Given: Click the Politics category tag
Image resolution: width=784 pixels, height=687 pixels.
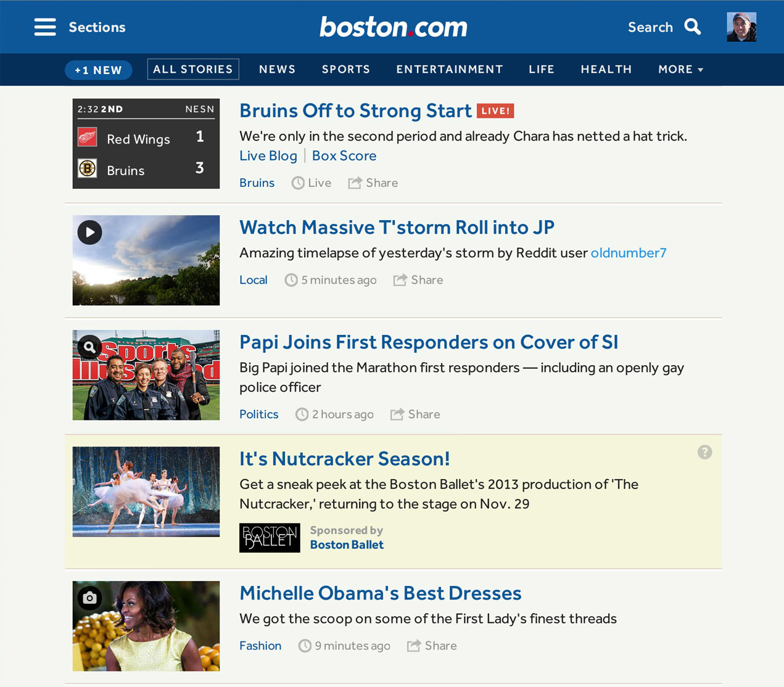Looking at the screenshot, I should (259, 414).
